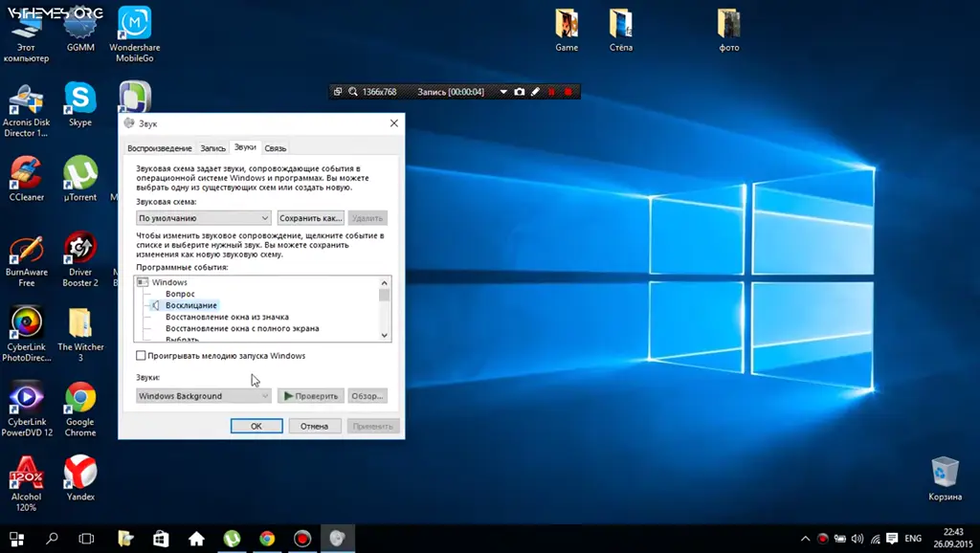Switch to the Воспроизведение tab
This screenshot has width=980, height=553.
[160, 148]
